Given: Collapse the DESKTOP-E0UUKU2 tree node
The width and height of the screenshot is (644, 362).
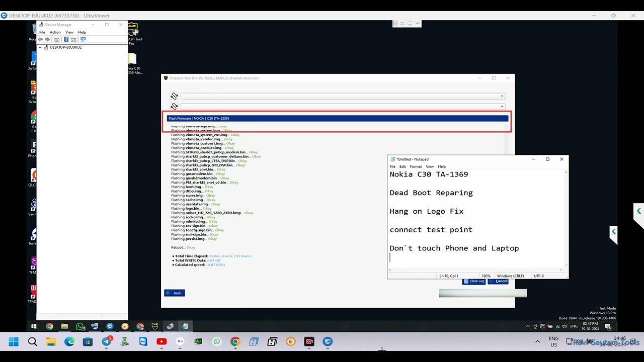Looking at the screenshot, I should (40, 47).
